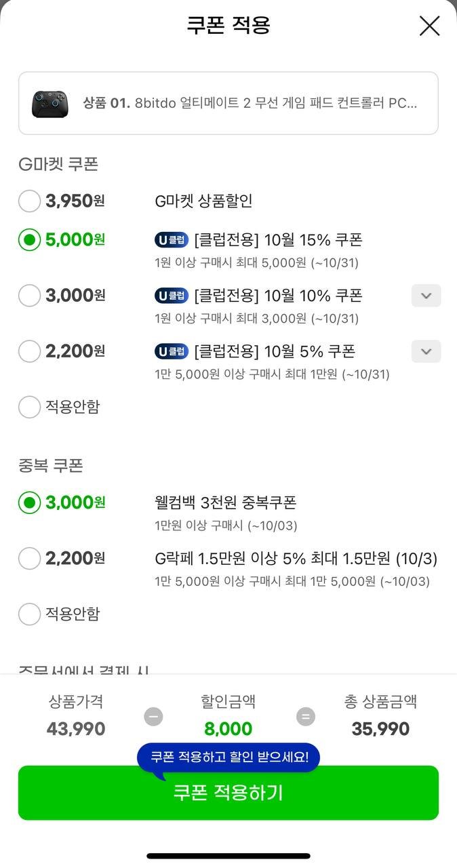Close the coupon apply dialog
This screenshot has width=457, height=868.
(x=429, y=26)
